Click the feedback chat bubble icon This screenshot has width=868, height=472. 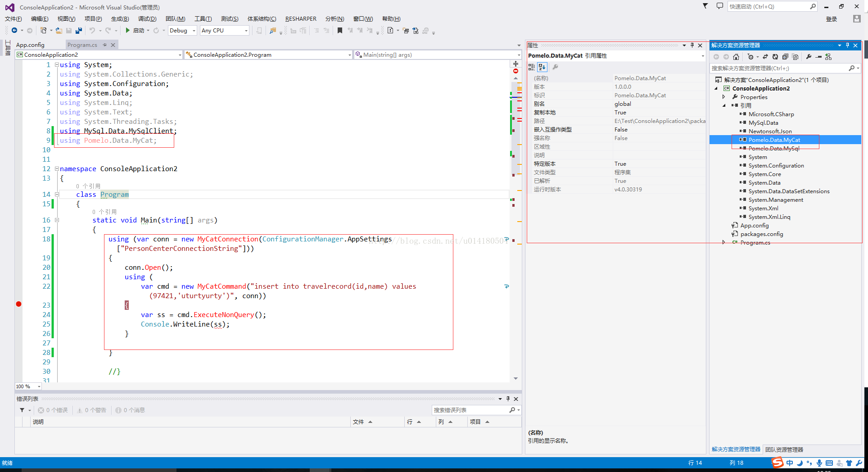720,6
